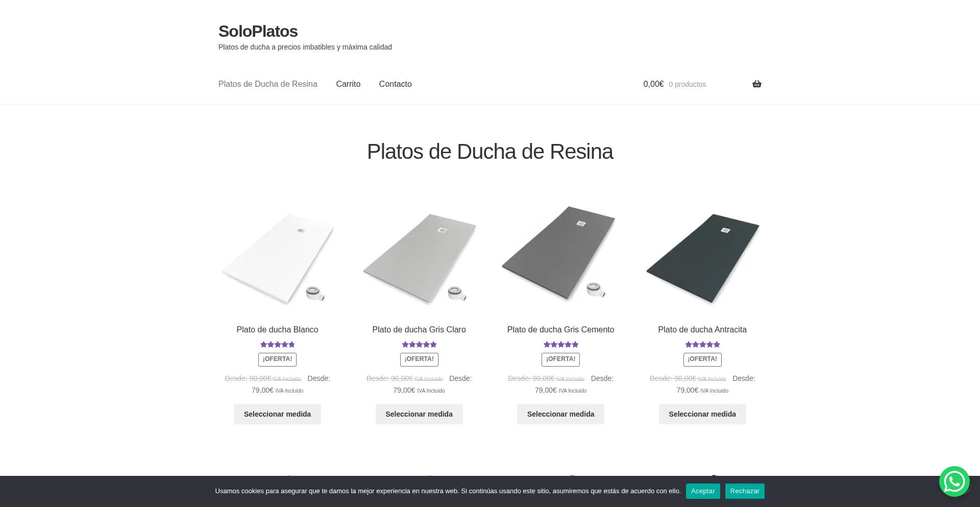The height and width of the screenshot is (507, 980).
Task: Open the Contacto page
Action: [395, 84]
